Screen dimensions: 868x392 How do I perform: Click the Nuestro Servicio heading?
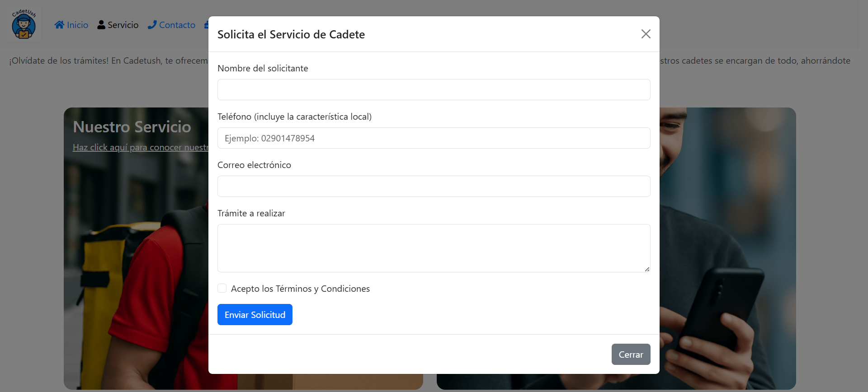point(132,127)
